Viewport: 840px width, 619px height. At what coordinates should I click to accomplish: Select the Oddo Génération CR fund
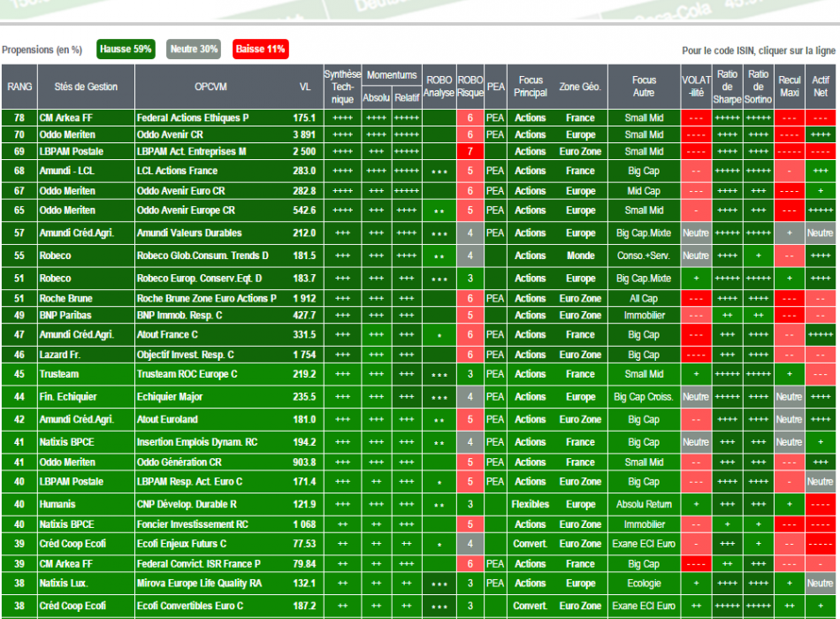pyautogui.click(x=418, y=462)
